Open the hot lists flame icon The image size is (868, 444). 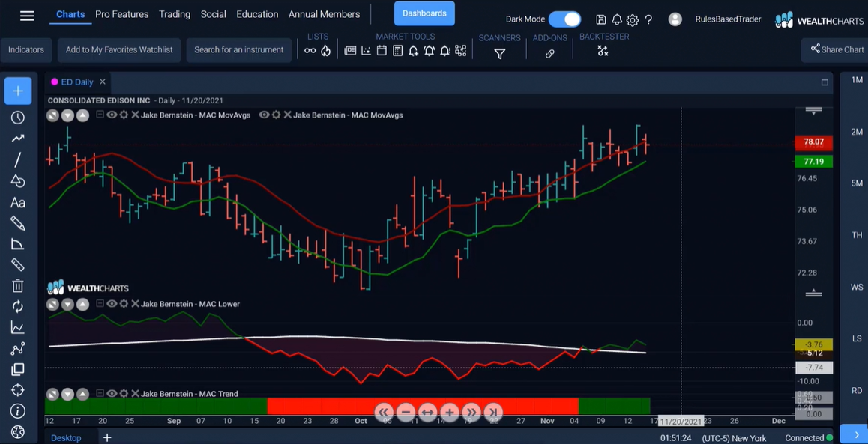click(x=325, y=51)
